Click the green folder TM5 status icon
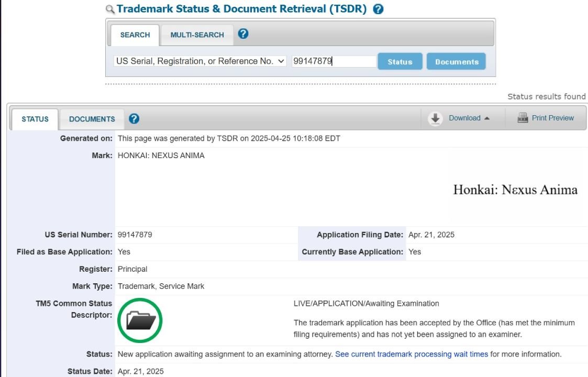 (140, 320)
